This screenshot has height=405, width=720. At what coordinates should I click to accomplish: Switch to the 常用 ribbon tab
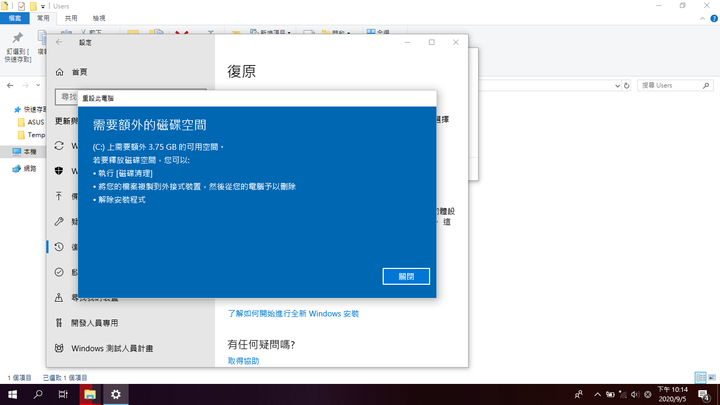pyautogui.click(x=43, y=18)
